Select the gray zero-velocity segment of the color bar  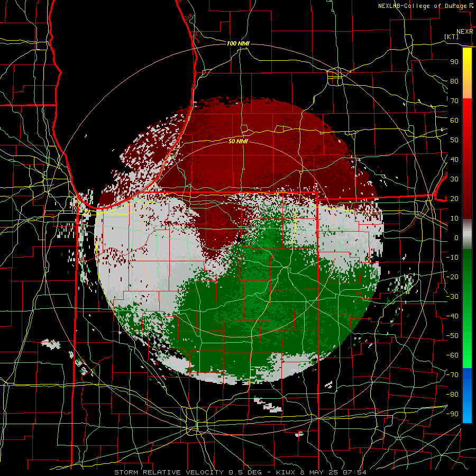467,234
